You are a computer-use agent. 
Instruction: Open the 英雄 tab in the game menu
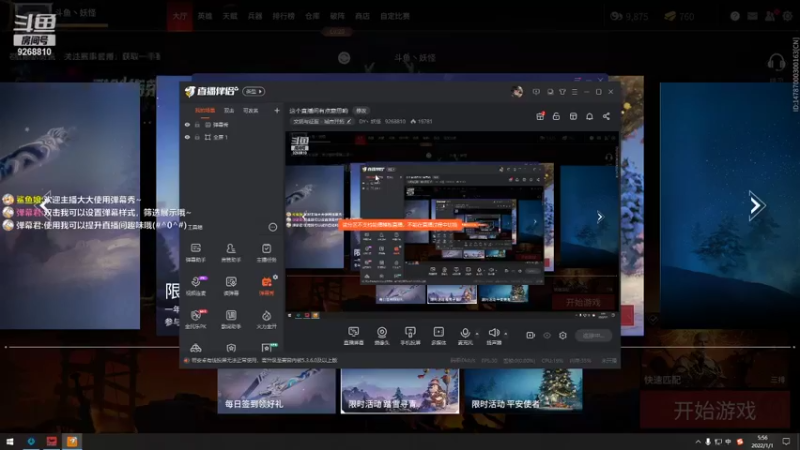pos(205,16)
